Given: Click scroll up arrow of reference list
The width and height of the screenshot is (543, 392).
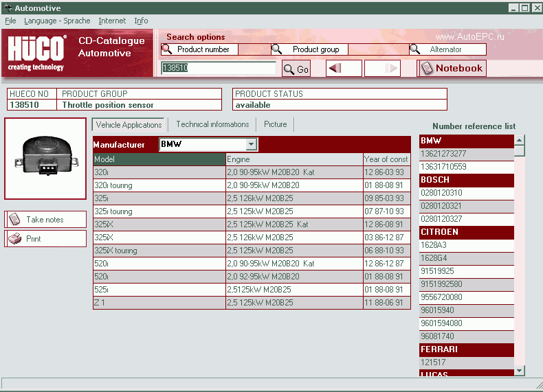Looking at the screenshot, I should click(x=520, y=140).
